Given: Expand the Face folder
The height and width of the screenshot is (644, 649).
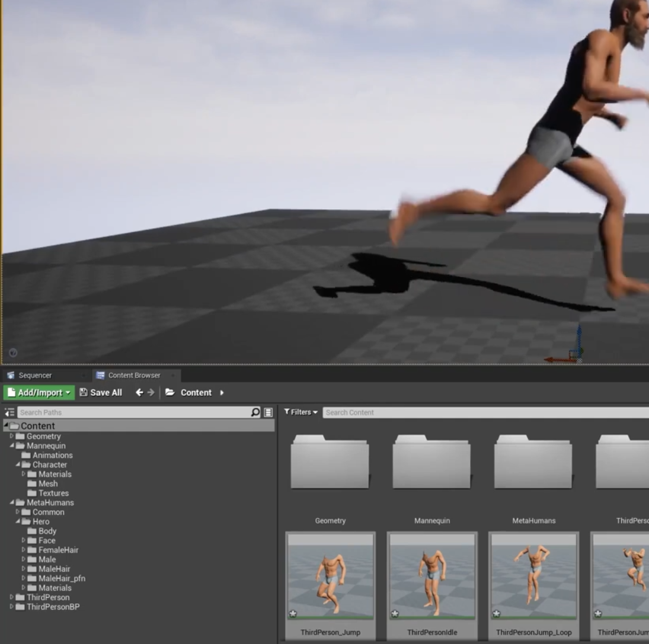Looking at the screenshot, I should pyautogui.click(x=24, y=540).
